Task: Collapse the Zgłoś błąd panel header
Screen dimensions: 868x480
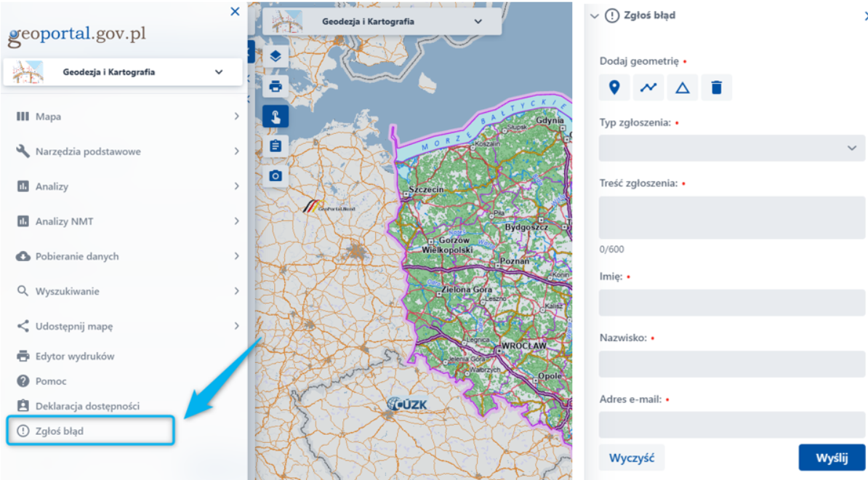Action: [x=595, y=15]
